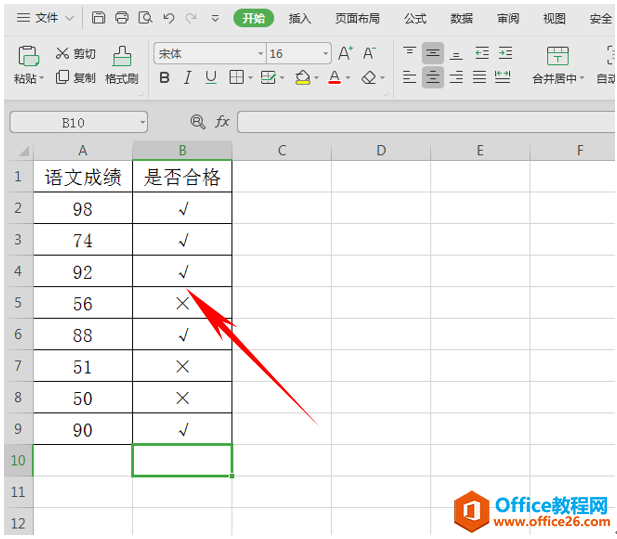Open the 文件 menu
617x539 pixels.
point(46,18)
